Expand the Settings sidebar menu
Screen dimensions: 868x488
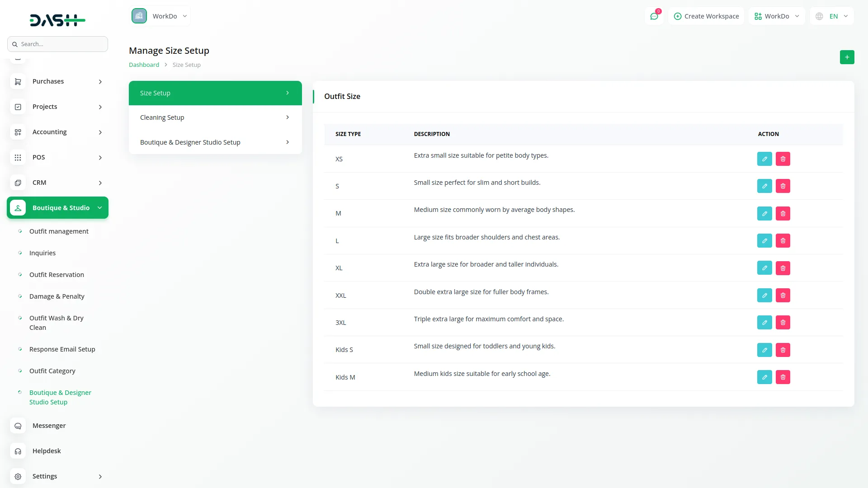(57, 476)
